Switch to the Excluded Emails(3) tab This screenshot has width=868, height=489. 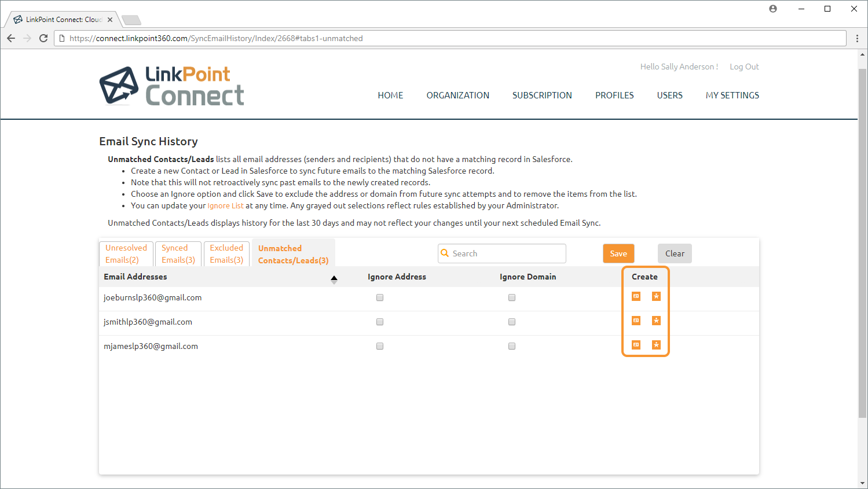[226, 254]
